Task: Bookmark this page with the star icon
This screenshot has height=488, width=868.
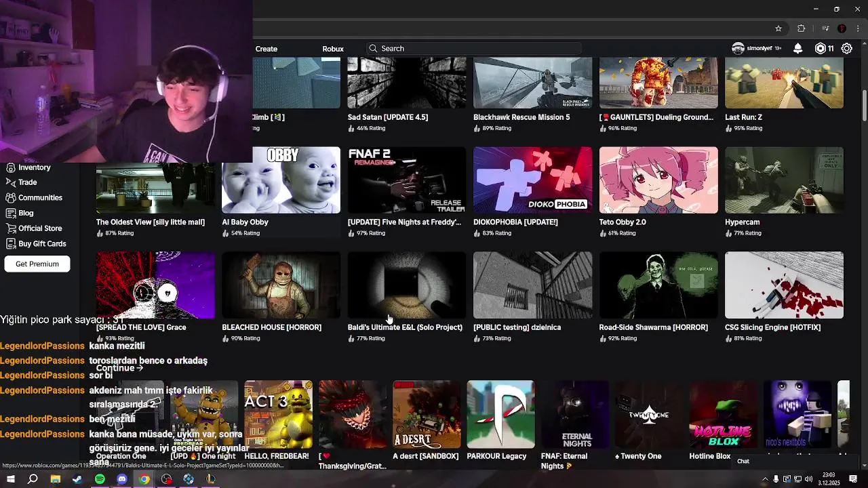Action: point(778,28)
